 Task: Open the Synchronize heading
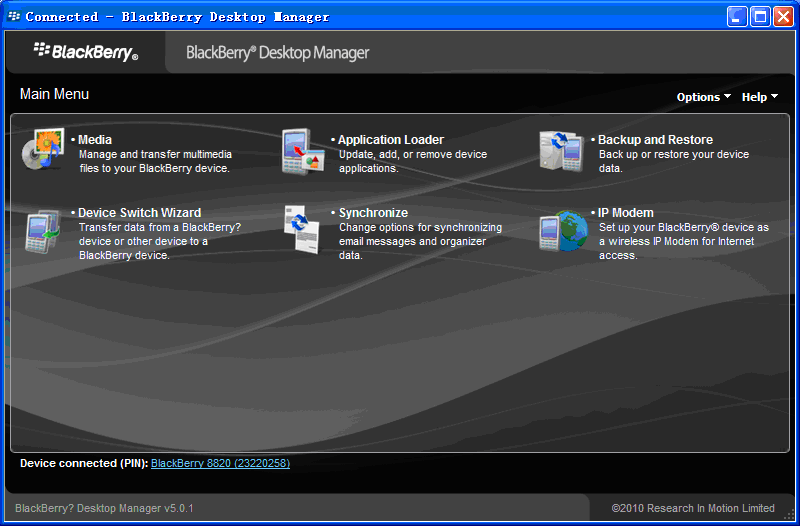pos(373,212)
